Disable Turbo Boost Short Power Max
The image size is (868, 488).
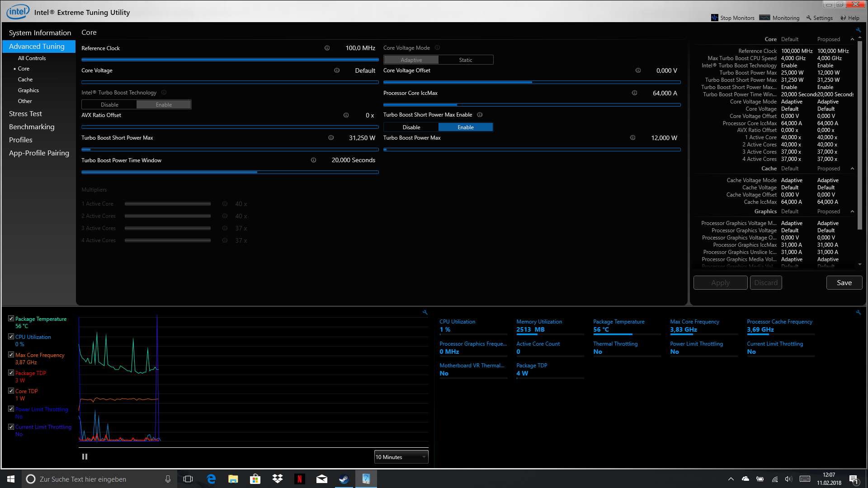(411, 127)
